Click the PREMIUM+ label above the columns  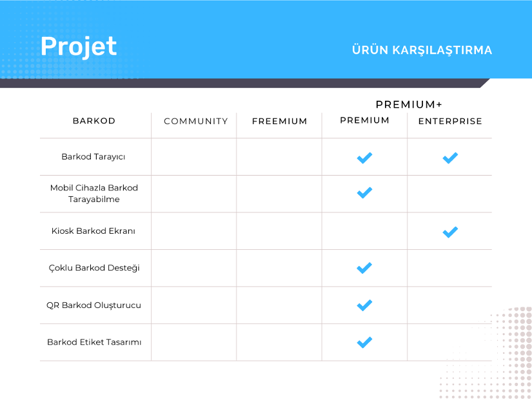[x=409, y=104]
